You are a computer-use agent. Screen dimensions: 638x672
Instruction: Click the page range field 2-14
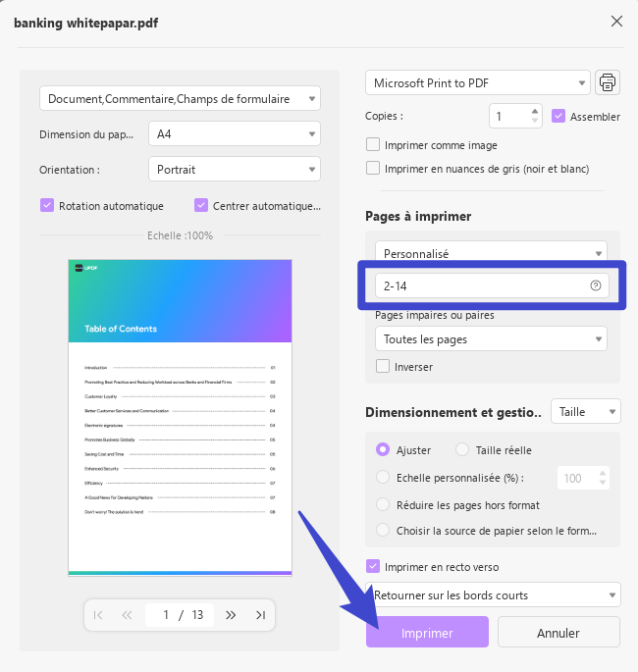[x=481, y=285]
